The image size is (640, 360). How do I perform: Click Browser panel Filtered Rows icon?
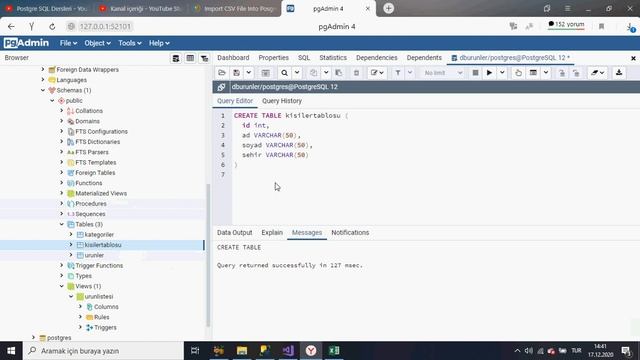204,58
